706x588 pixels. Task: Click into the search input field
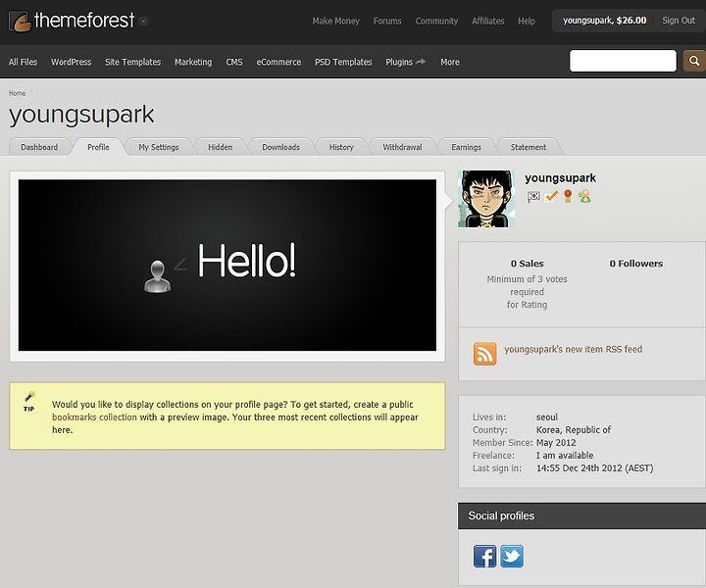[623, 61]
